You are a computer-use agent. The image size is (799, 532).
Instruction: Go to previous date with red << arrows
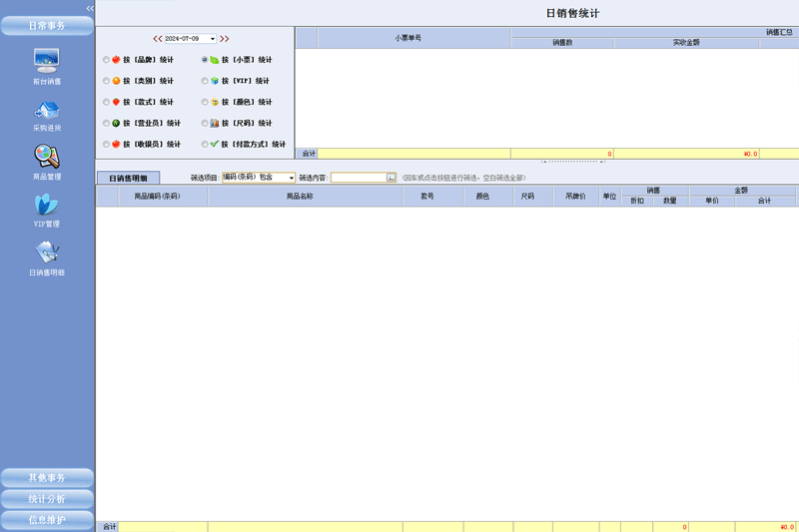(x=157, y=39)
